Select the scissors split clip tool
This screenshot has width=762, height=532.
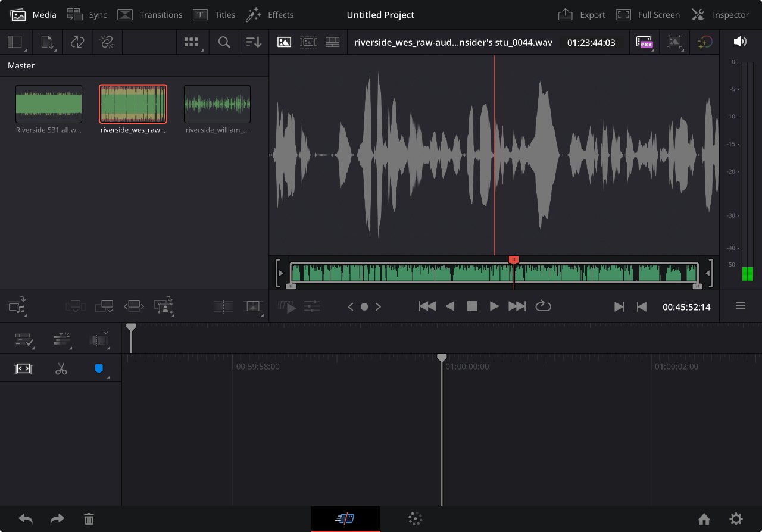pyautogui.click(x=61, y=368)
